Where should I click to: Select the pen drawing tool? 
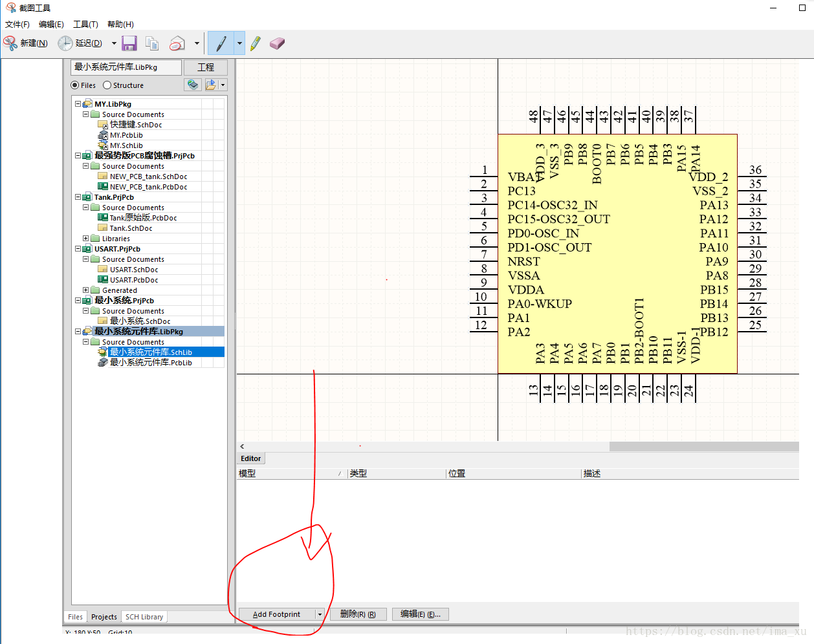[x=221, y=43]
